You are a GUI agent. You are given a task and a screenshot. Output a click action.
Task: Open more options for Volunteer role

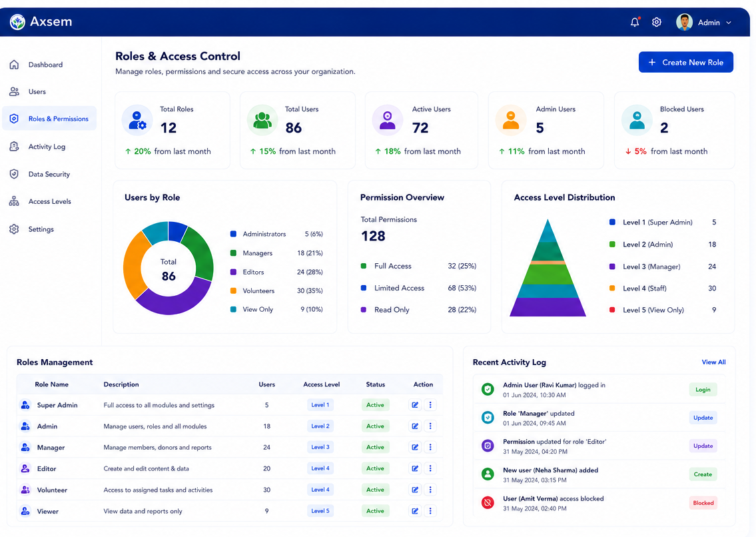pyautogui.click(x=430, y=490)
